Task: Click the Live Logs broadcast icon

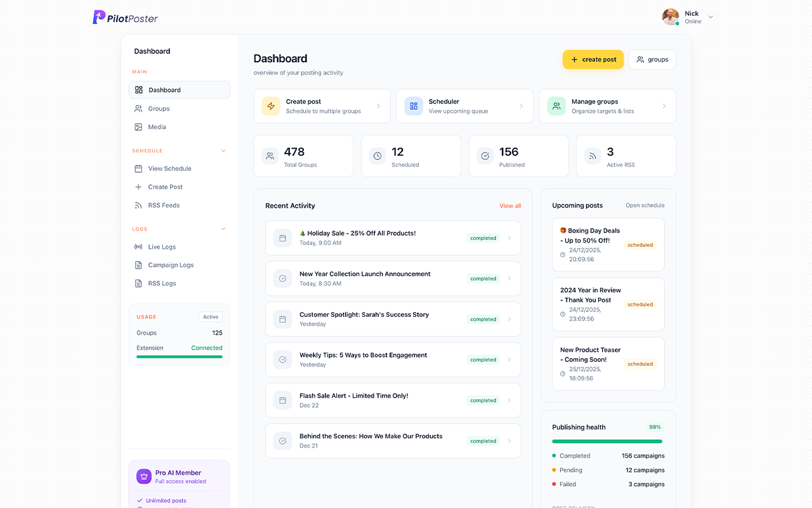Action: pos(138,247)
